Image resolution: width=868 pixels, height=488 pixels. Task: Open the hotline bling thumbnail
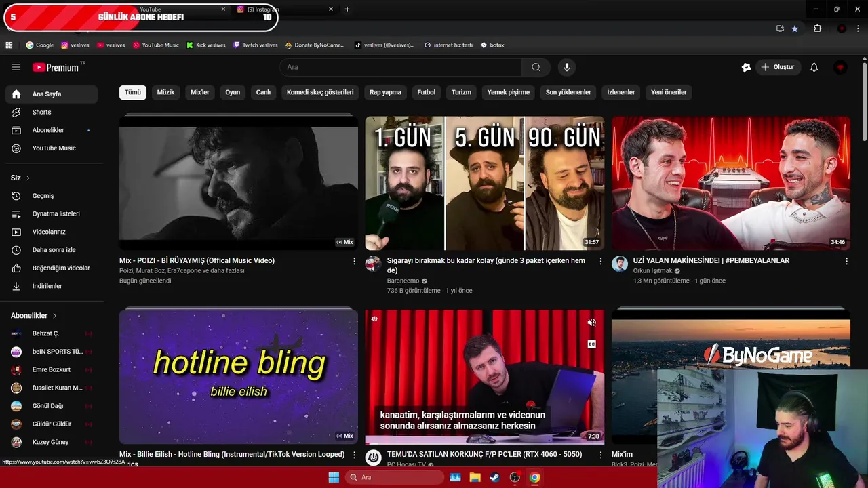[x=239, y=376]
